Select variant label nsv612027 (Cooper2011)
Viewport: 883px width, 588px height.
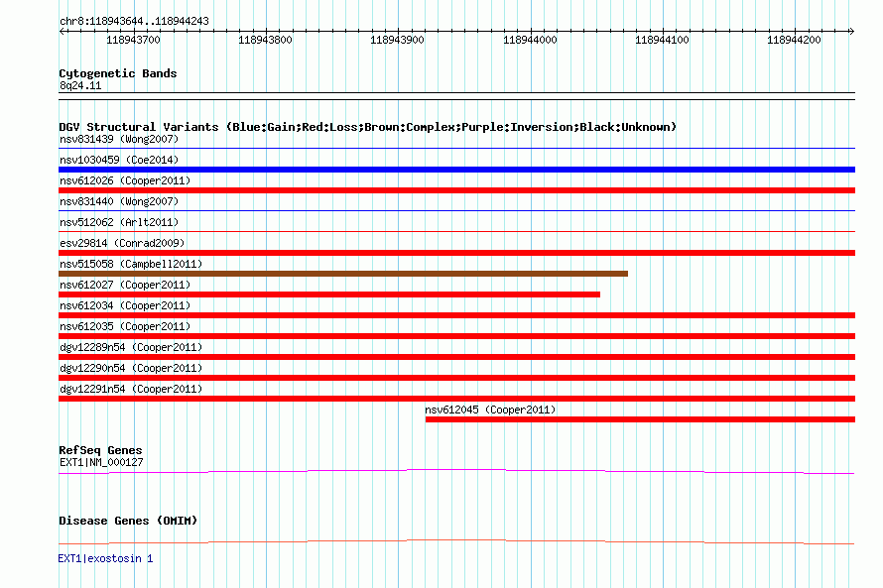click(125, 285)
